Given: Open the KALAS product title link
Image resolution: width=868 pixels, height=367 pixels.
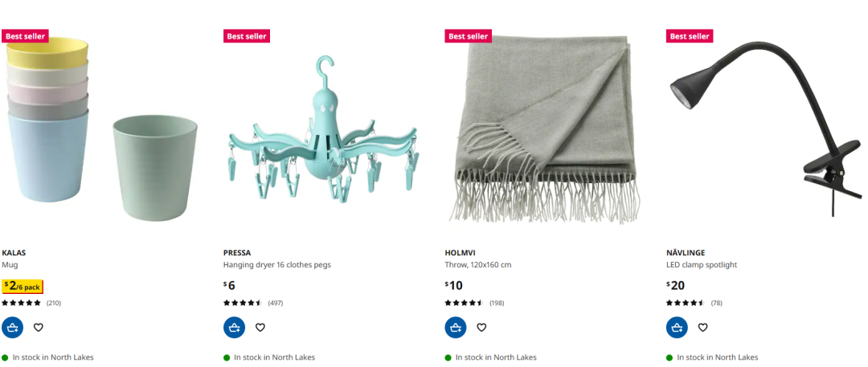Looking at the screenshot, I should click(x=14, y=252).
